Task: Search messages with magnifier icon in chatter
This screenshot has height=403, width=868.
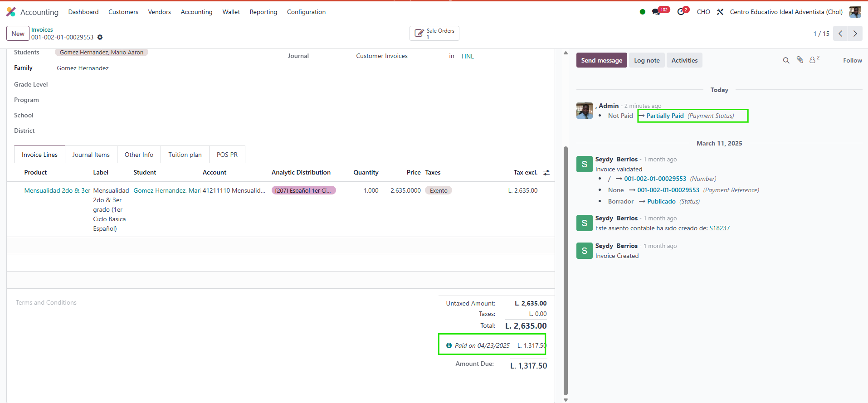Action: [x=786, y=60]
